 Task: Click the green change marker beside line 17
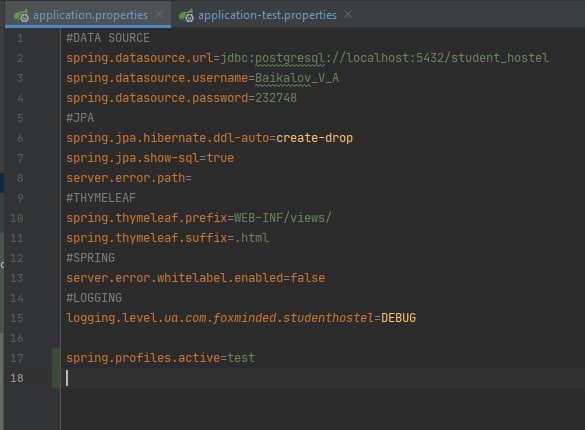56,358
